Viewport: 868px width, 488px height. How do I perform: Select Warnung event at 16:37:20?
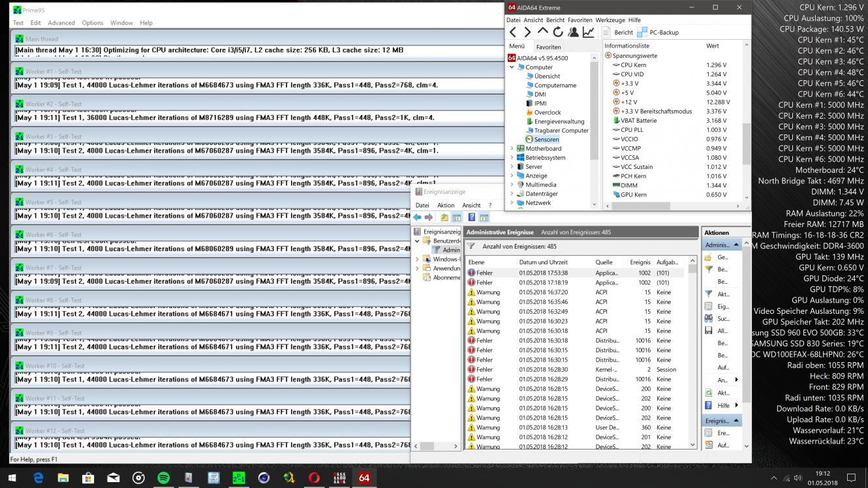575,292
